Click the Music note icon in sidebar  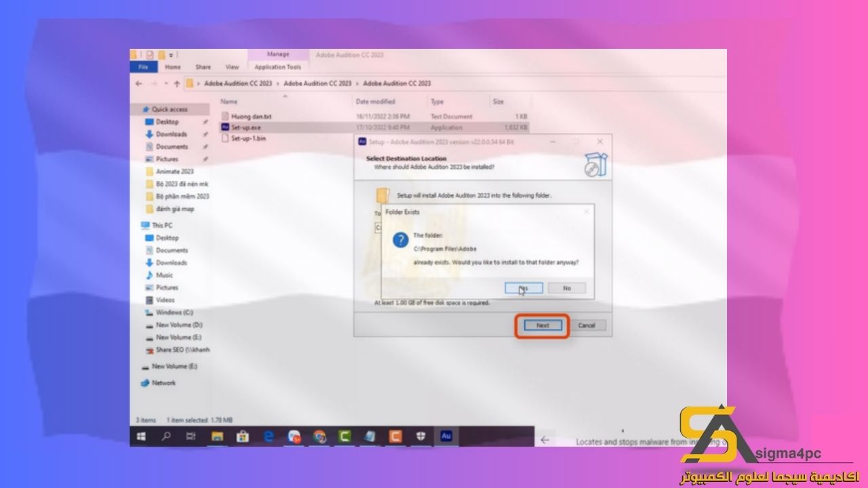(149, 275)
